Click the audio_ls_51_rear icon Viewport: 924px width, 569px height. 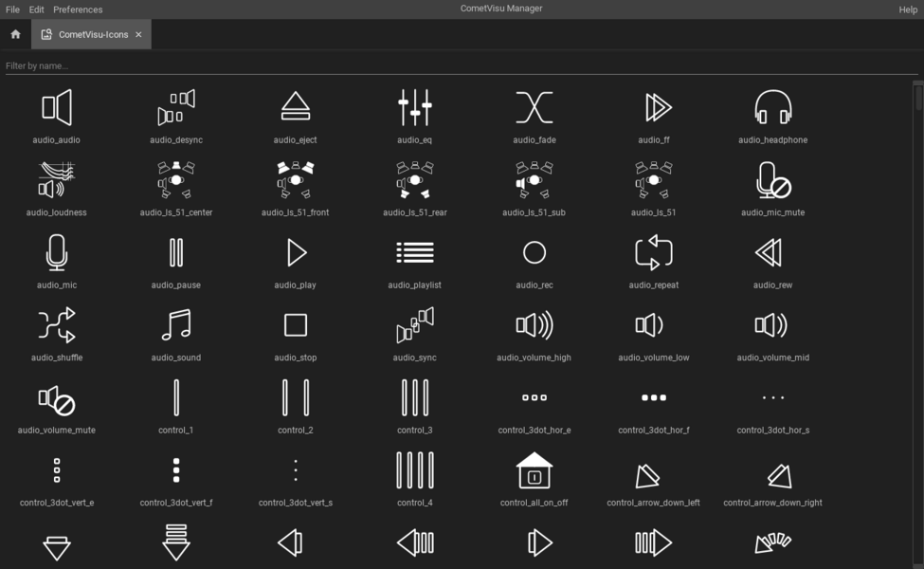pyautogui.click(x=415, y=180)
